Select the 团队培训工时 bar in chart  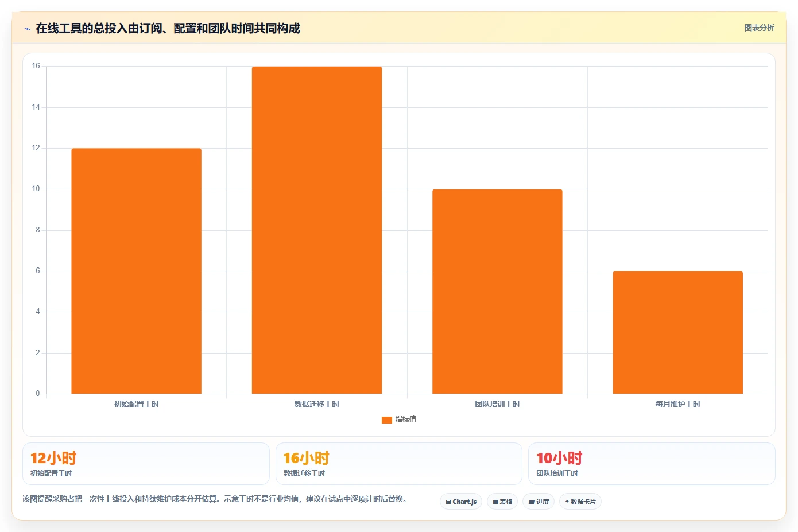click(497, 292)
